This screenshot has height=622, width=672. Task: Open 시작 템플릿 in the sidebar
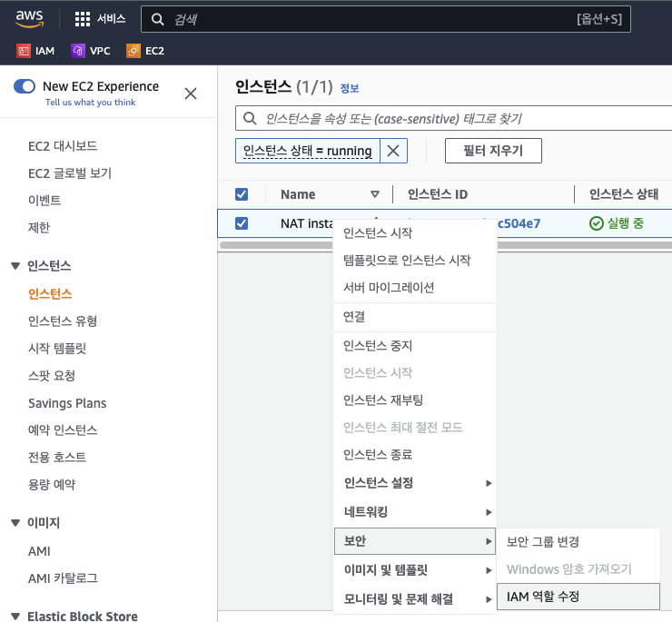coord(57,348)
